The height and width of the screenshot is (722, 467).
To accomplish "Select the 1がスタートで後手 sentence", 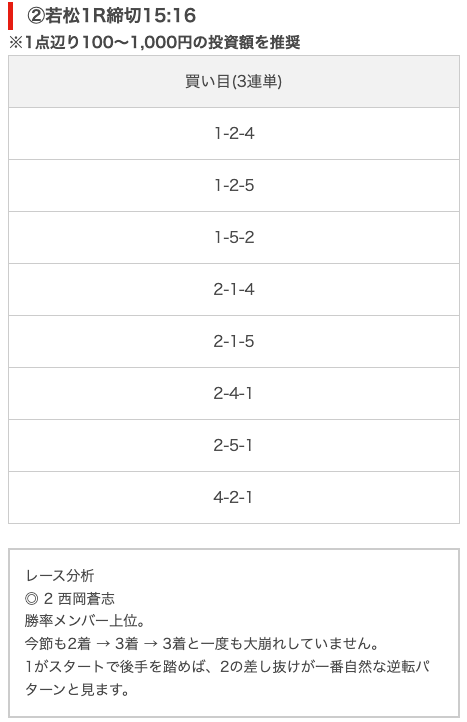I will [228, 666].
